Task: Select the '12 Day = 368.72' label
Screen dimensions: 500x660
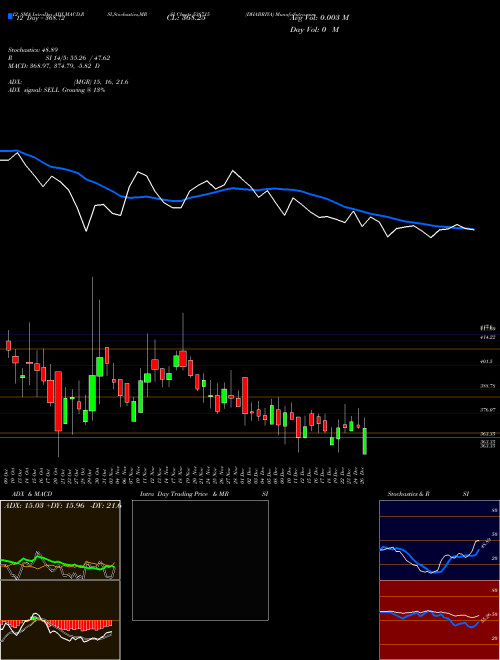Action: [39, 19]
